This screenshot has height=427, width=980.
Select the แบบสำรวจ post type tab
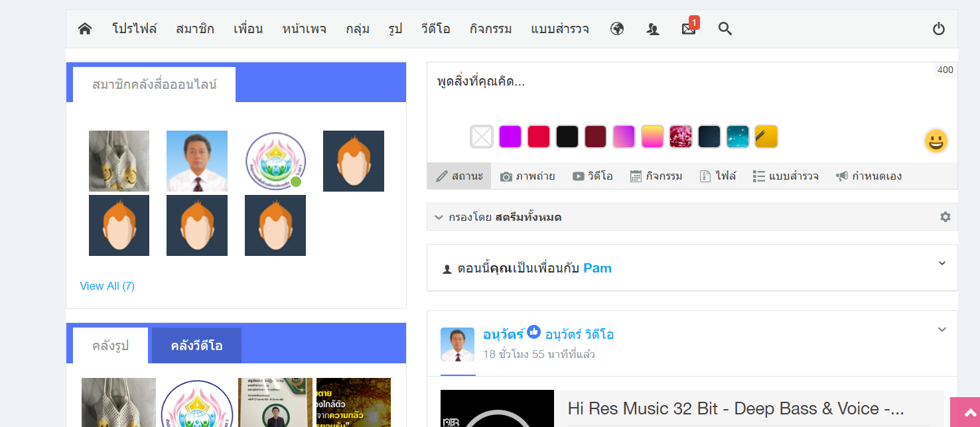786,176
